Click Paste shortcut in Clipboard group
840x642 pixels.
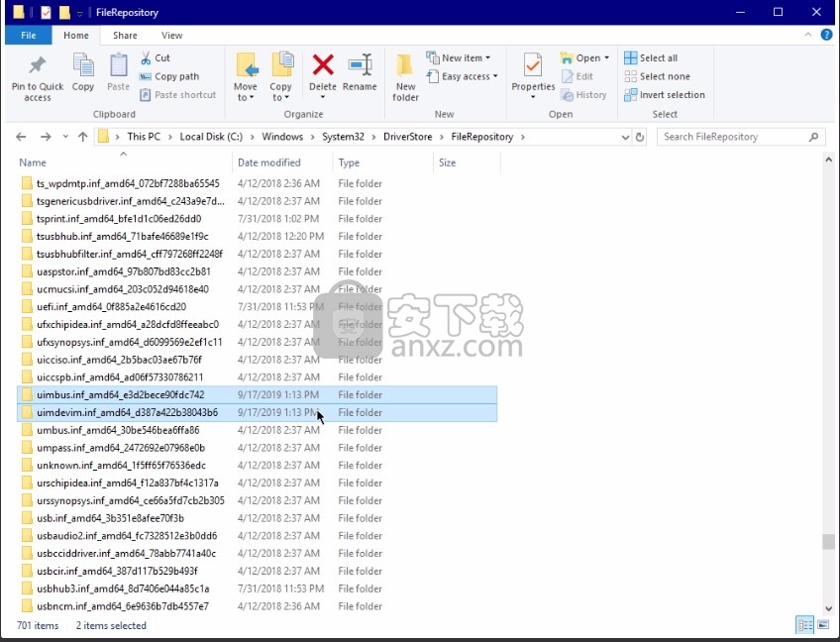point(178,95)
